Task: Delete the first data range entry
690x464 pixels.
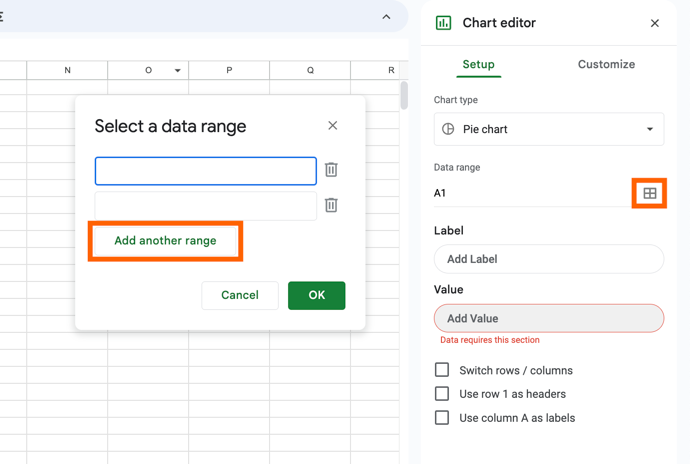Action: click(331, 169)
